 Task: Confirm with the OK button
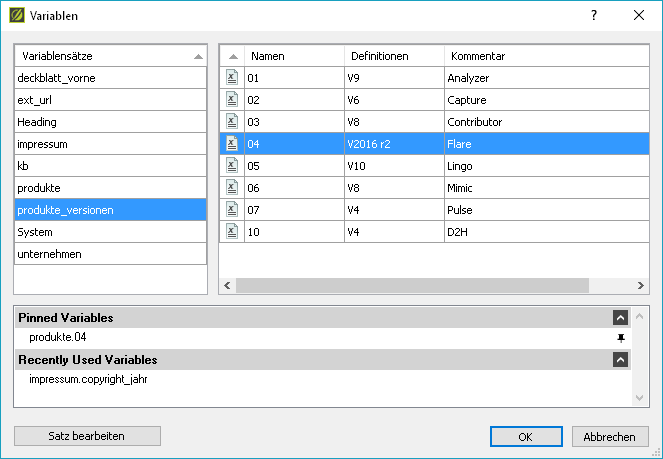point(526,437)
